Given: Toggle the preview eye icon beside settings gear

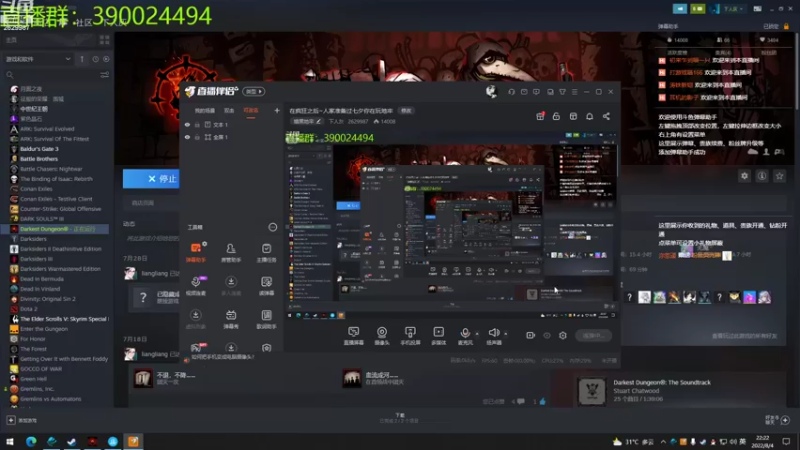Looking at the screenshot, I should point(547,335).
